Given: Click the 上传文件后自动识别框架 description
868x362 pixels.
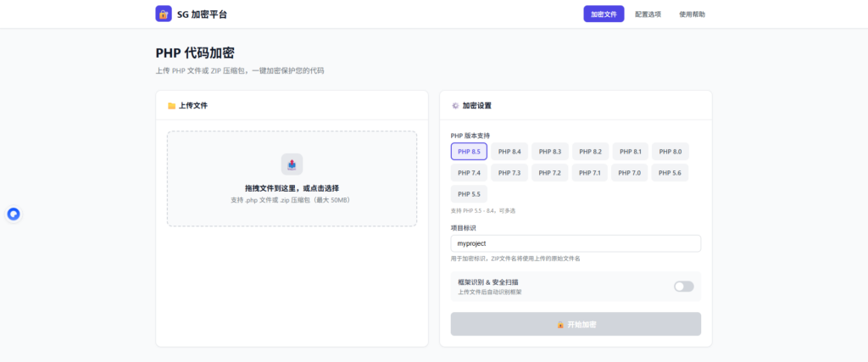Looking at the screenshot, I should click(490, 292).
